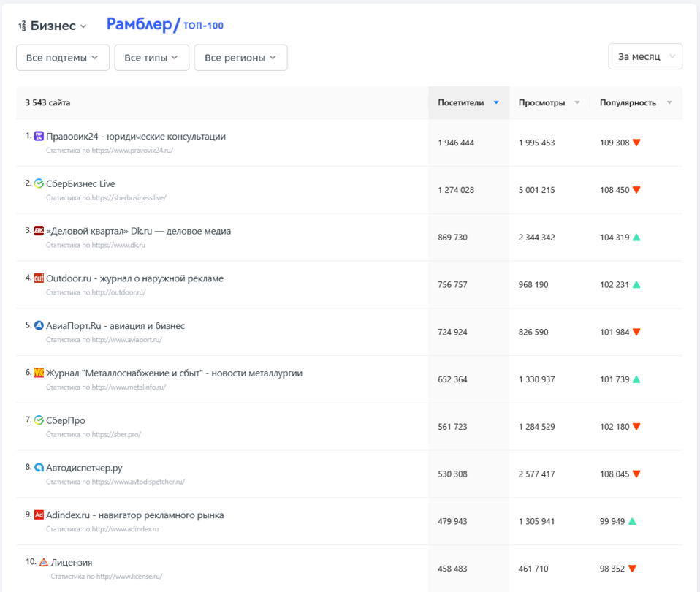Click the Автодиспетчер.ру favicon

tap(39, 468)
